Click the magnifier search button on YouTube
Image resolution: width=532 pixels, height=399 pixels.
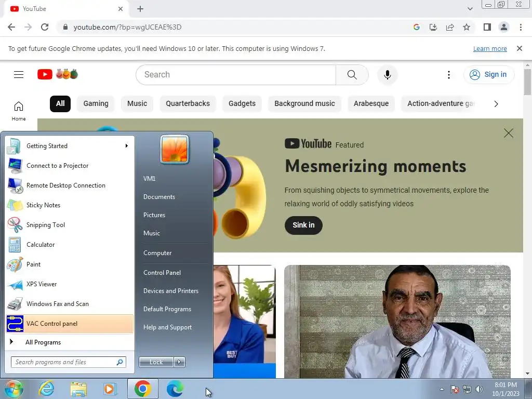point(352,75)
